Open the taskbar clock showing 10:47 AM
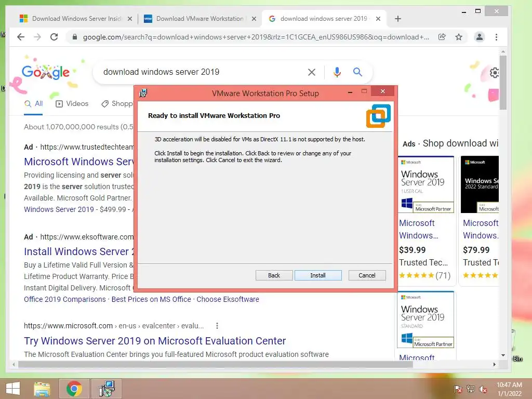 (x=509, y=389)
